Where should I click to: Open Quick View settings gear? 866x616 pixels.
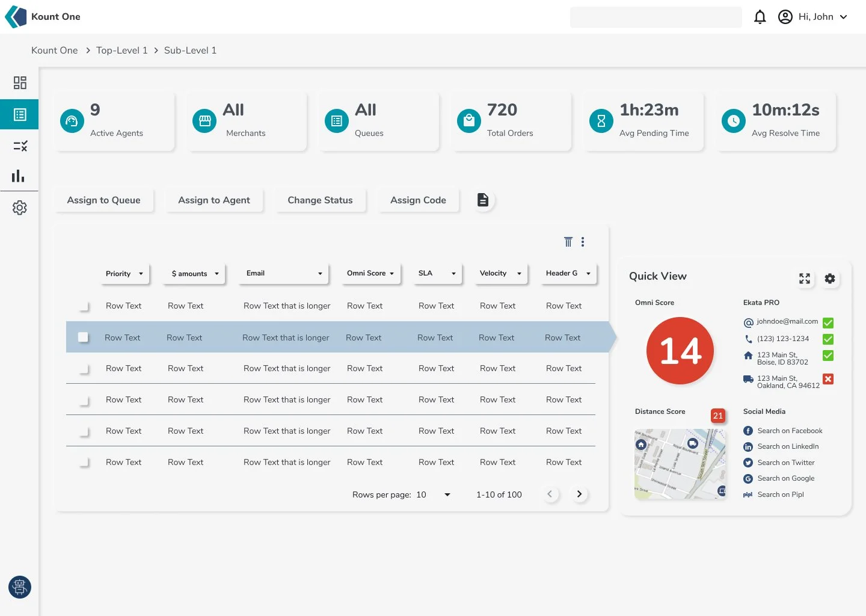point(830,279)
